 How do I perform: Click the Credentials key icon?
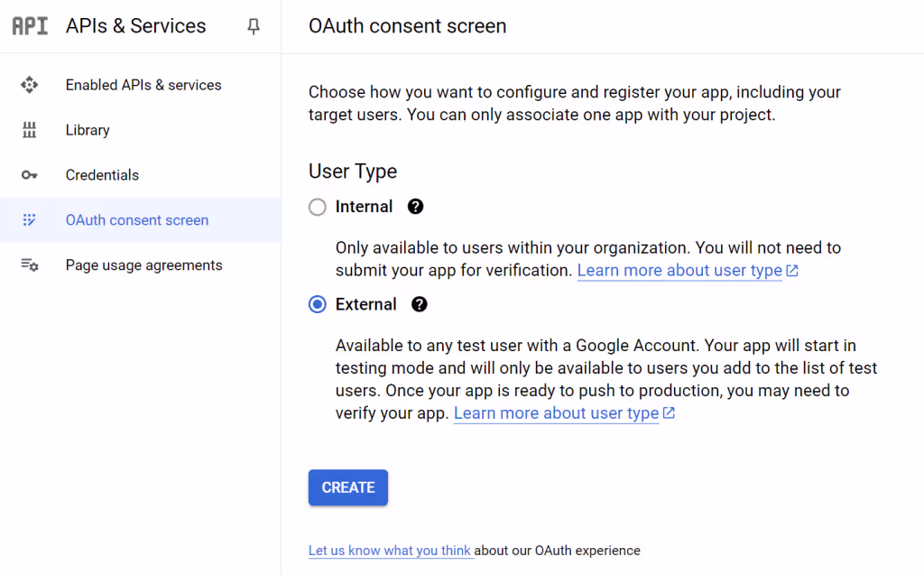(x=29, y=175)
